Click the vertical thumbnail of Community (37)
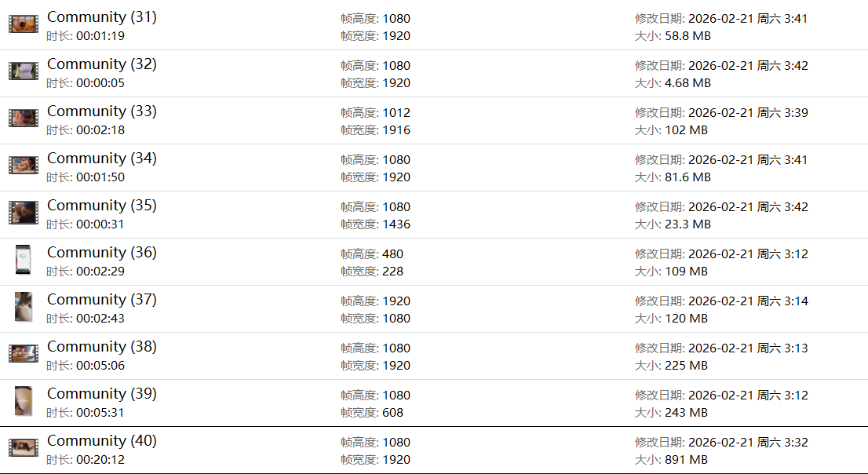Viewport: 868px width, 474px height. [24, 307]
